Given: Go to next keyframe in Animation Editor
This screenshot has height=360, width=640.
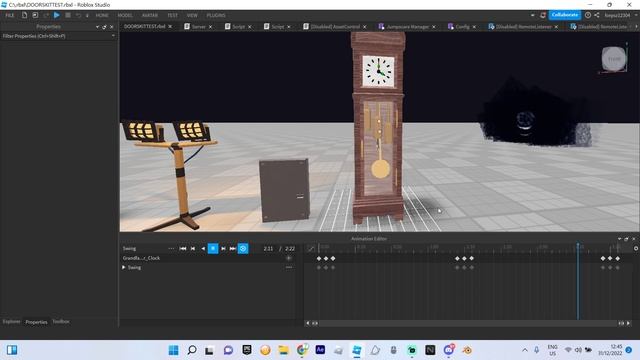Looking at the screenshot, I should pos(223,249).
